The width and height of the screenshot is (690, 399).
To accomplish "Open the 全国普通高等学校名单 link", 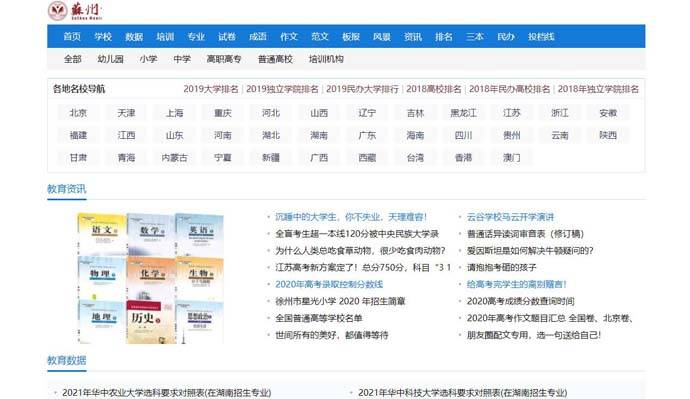I will point(319,318).
